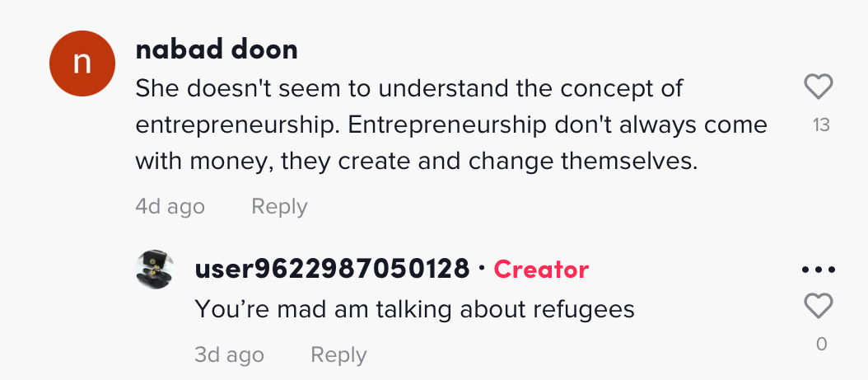Screen dimensions: 868x380
Task: Click the 3d ago timestamp
Action: 229,354
